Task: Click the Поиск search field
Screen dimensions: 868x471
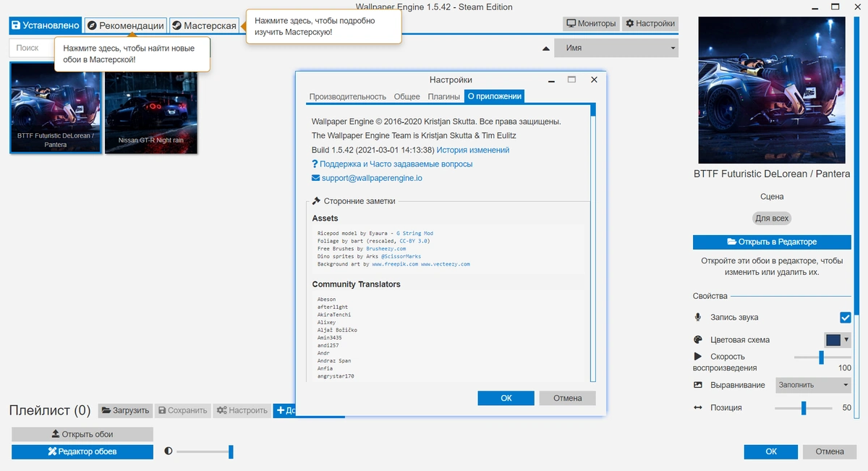Action: click(33, 48)
